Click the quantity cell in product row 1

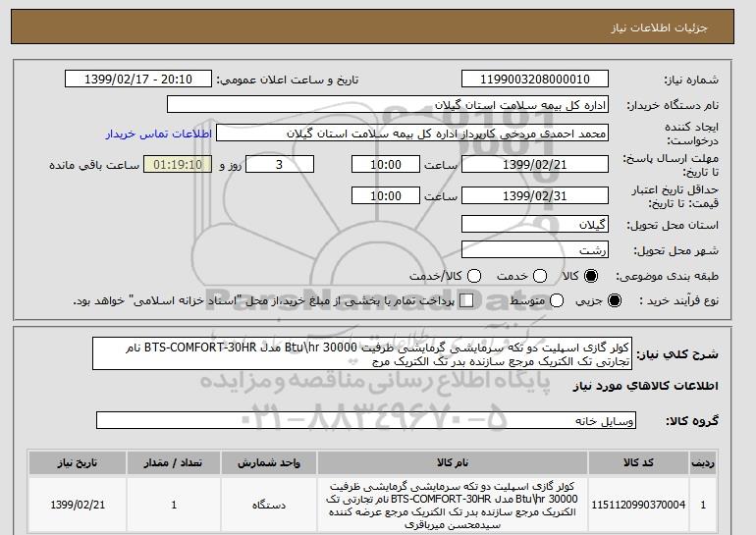[174, 505]
